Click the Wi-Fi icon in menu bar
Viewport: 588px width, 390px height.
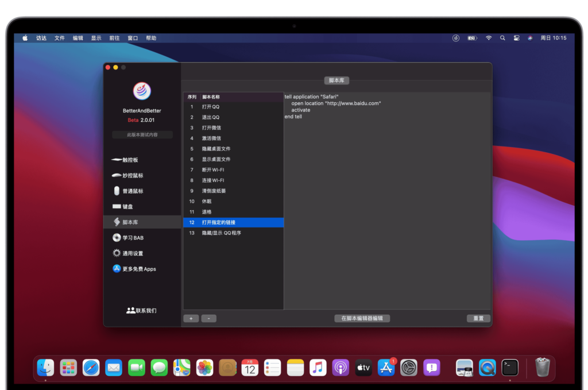tap(488, 37)
